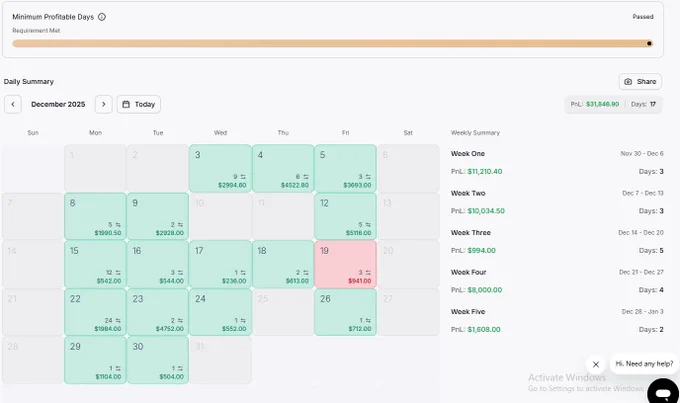Select the December 30 day cell
Viewport: 680px width, 403px height.
[x=158, y=360]
